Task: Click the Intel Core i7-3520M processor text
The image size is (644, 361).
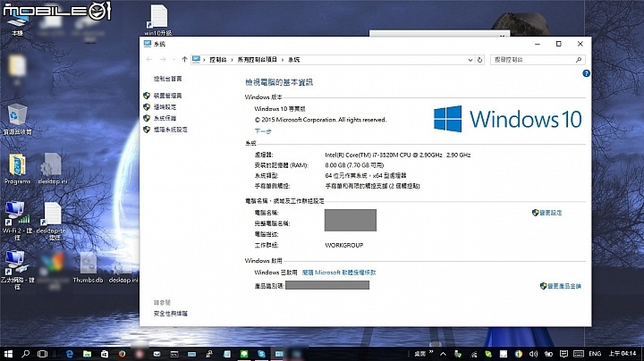Action: (x=397, y=155)
